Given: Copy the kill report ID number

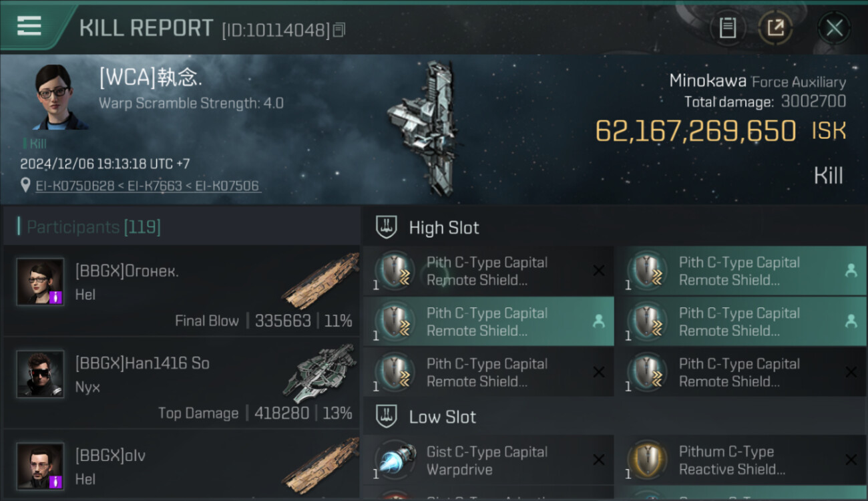Looking at the screenshot, I should coord(339,30).
